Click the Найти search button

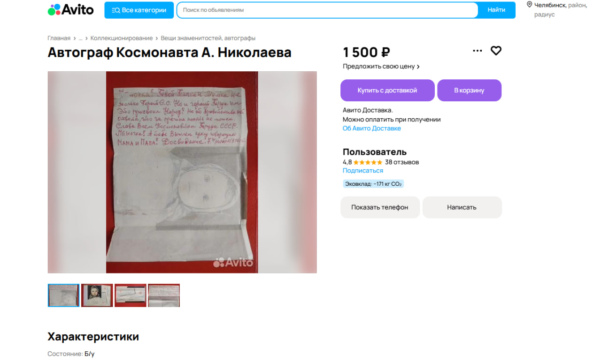[496, 10]
